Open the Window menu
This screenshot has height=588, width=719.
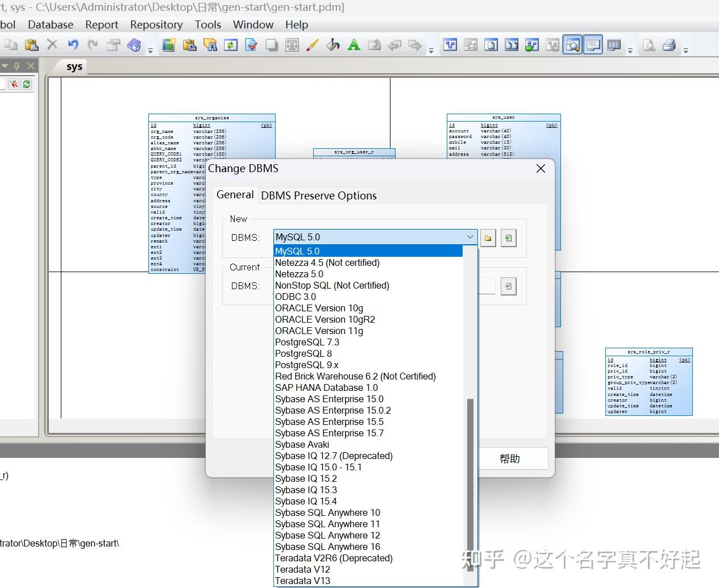pyautogui.click(x=253, y=24)
